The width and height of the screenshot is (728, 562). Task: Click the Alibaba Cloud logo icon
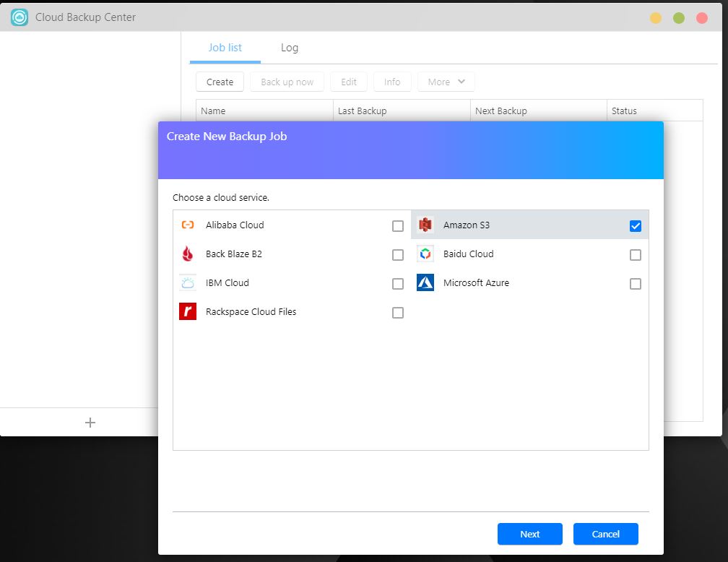(188, 225)
